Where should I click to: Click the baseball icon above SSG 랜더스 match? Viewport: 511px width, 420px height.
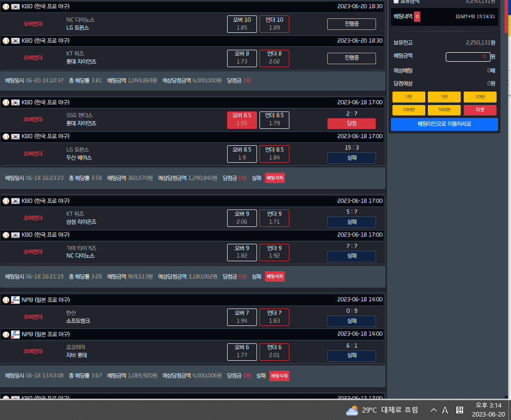(x=6, y=102)
